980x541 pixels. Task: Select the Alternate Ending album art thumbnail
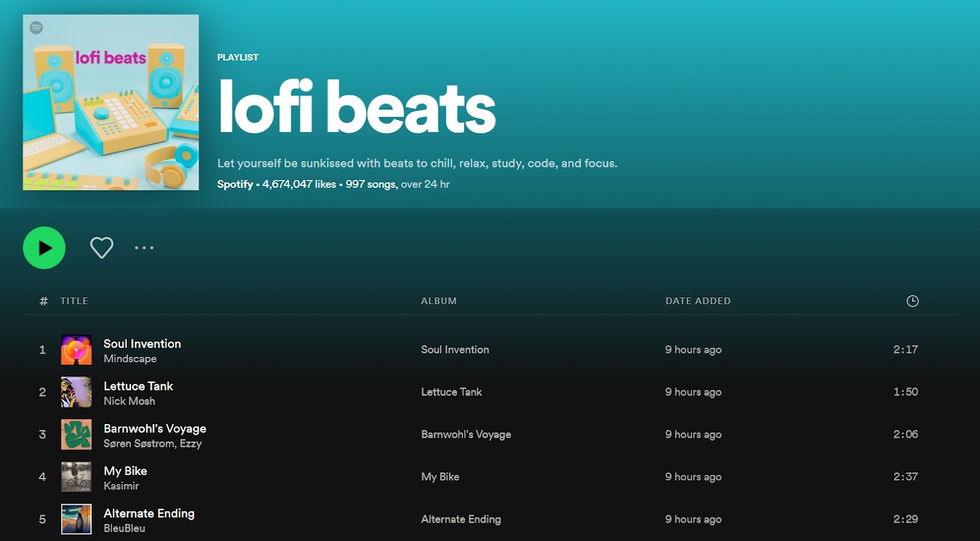tap(77, 519)
